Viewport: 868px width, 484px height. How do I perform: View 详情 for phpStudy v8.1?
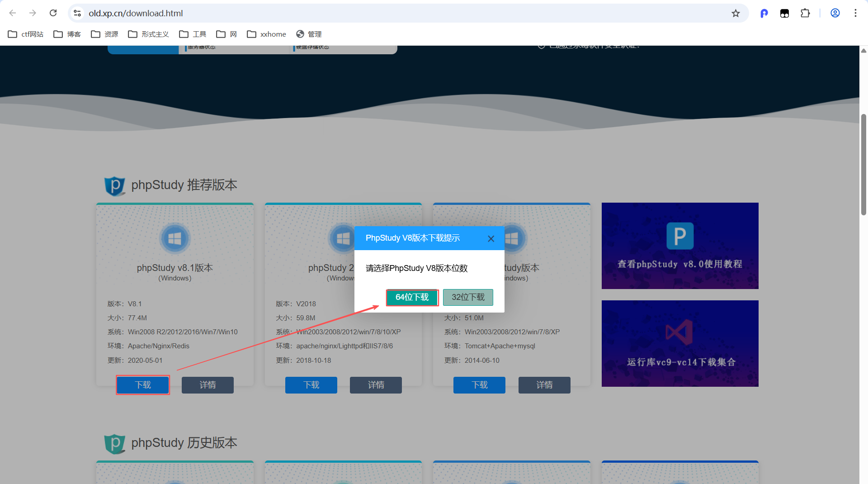click(x=208, y=385)
